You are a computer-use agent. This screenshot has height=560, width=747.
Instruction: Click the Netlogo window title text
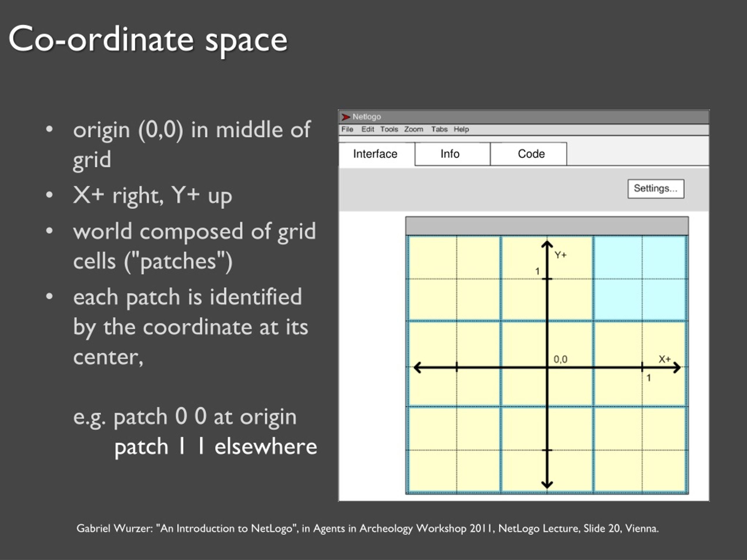pos(367,117)
